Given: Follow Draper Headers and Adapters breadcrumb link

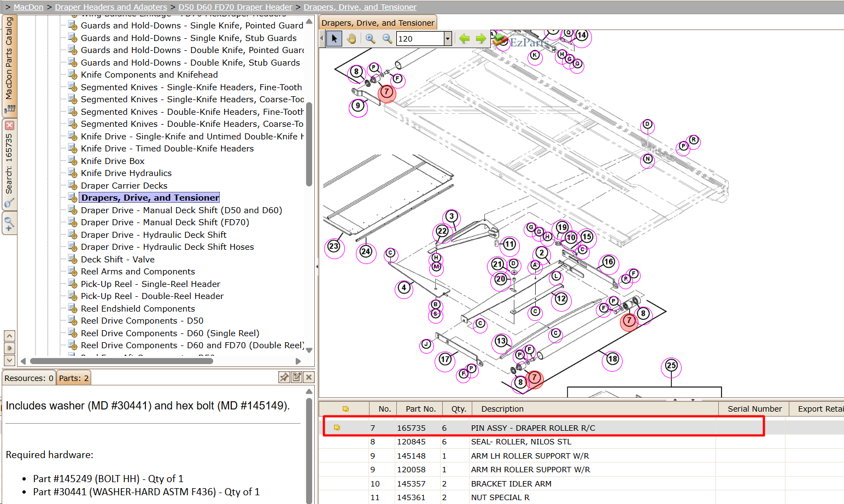Looking at the screenshot, I should (x=111, y=7).
